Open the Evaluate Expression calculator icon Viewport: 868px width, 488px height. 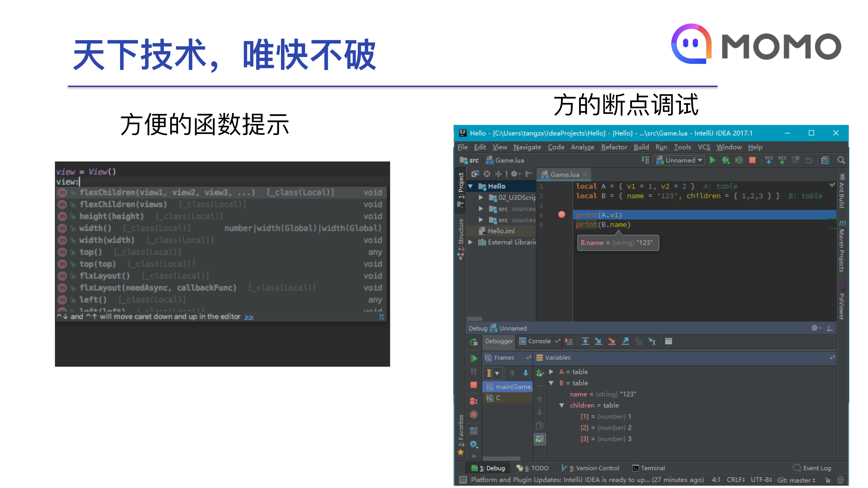pos(668,341)
